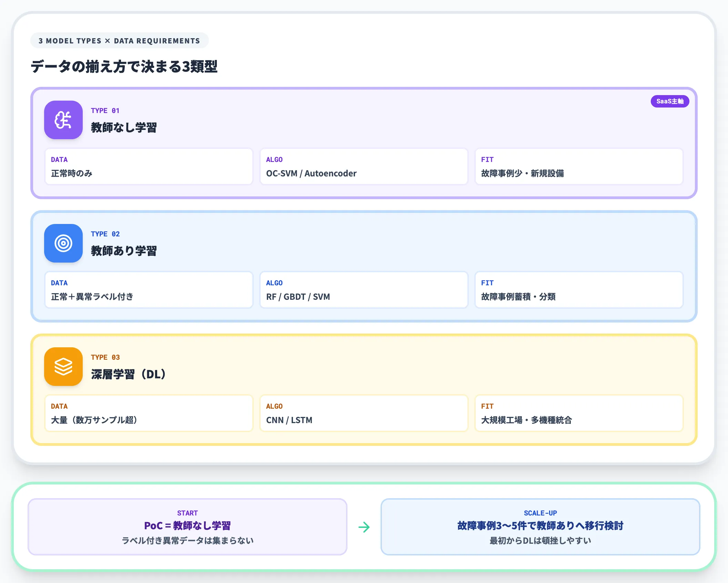Click the blue target icon for TYPE 02
The width and height of the screenshot is (728, 583).
[x=63, y=243]
